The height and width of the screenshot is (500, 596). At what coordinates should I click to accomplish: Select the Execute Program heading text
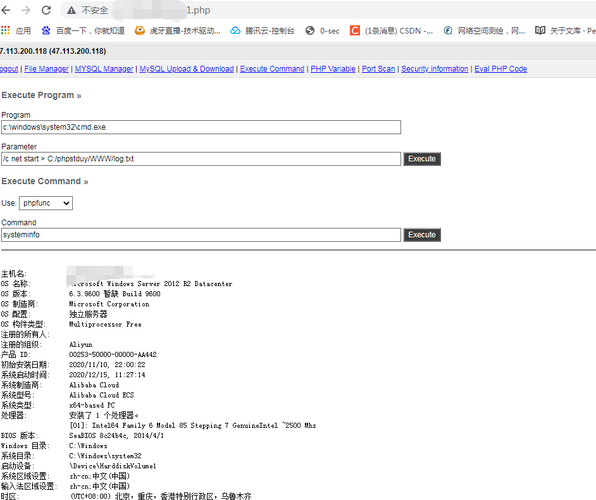pyautogui.click(x=41, y=95)
